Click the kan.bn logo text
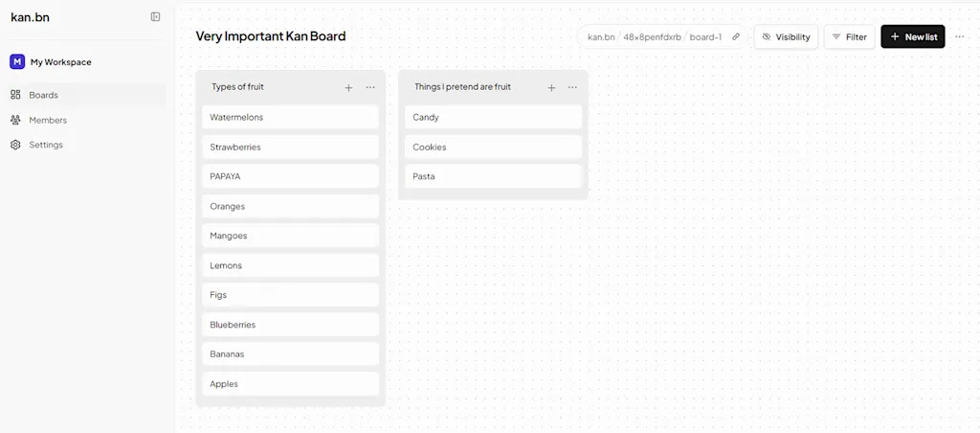 [30, 17]
